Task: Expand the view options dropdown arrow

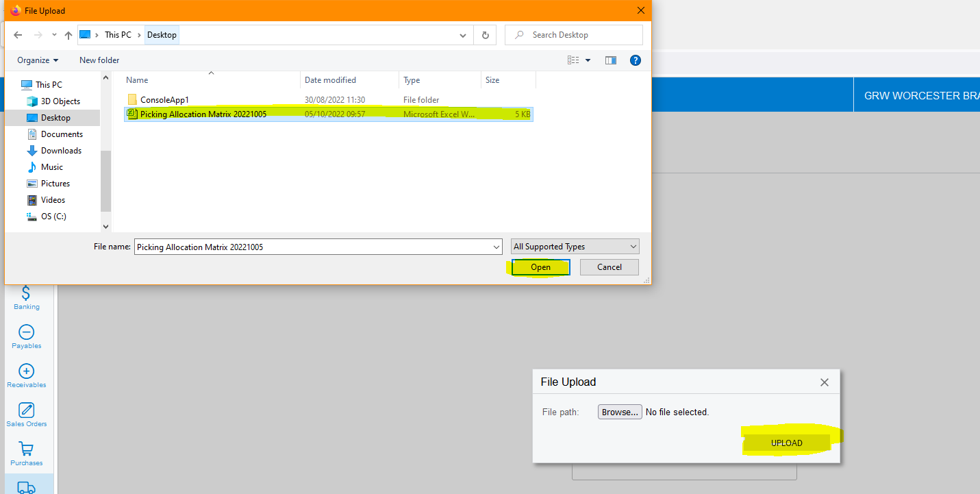Action: (x=588, y=60)
